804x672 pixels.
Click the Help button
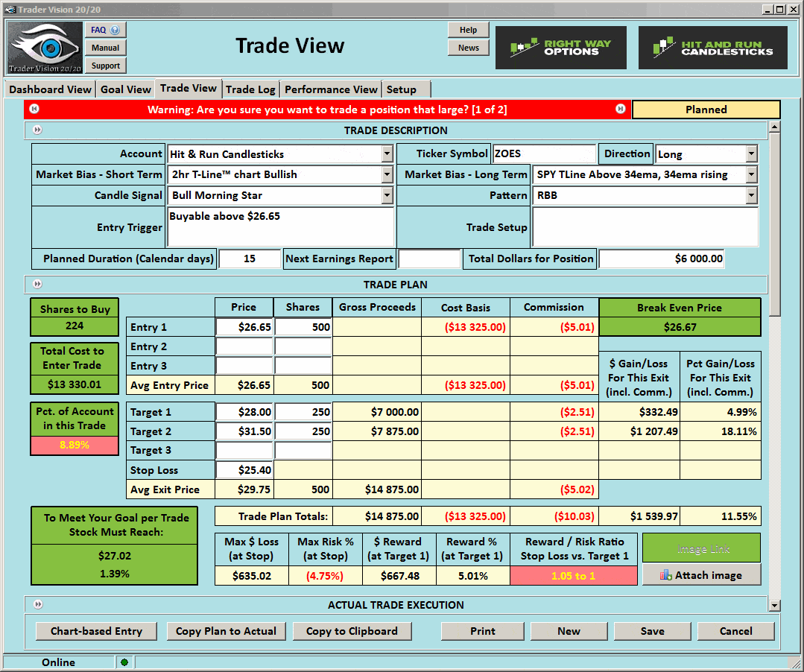click(x=468, y=30)
